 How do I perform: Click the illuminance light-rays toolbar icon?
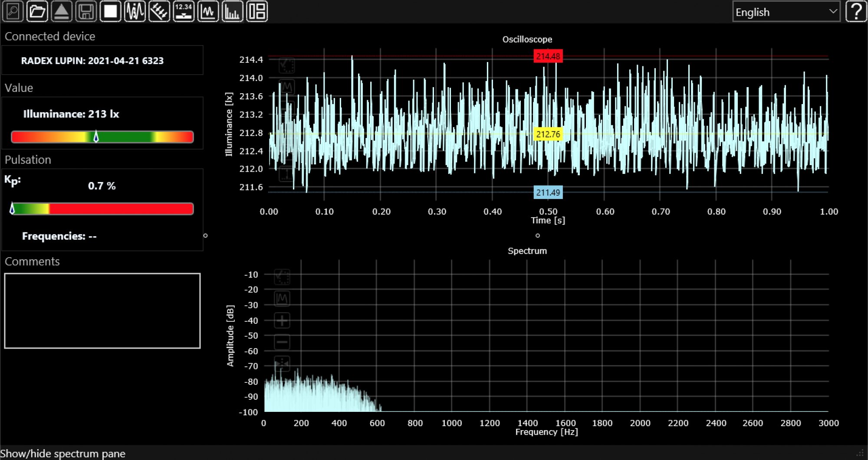click(159, 11)
